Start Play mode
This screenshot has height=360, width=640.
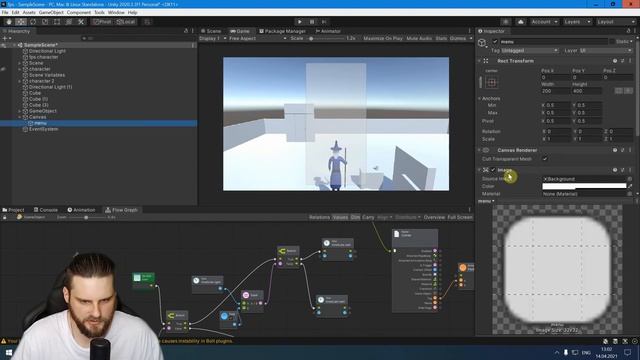point(300,22)
